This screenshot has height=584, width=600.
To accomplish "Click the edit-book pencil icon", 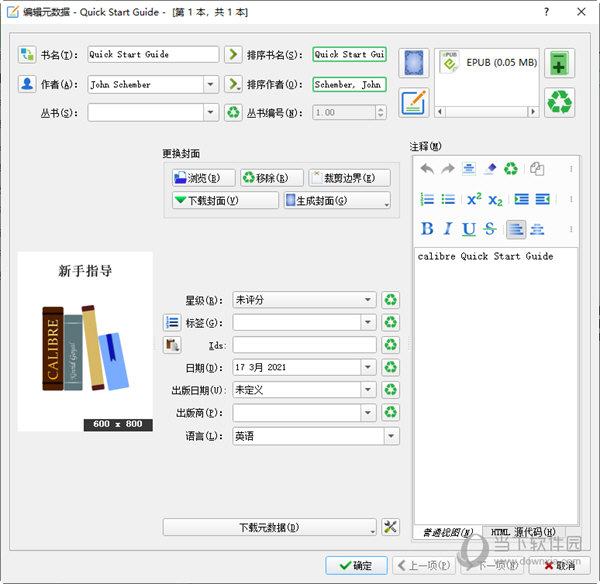I will 414,102.
